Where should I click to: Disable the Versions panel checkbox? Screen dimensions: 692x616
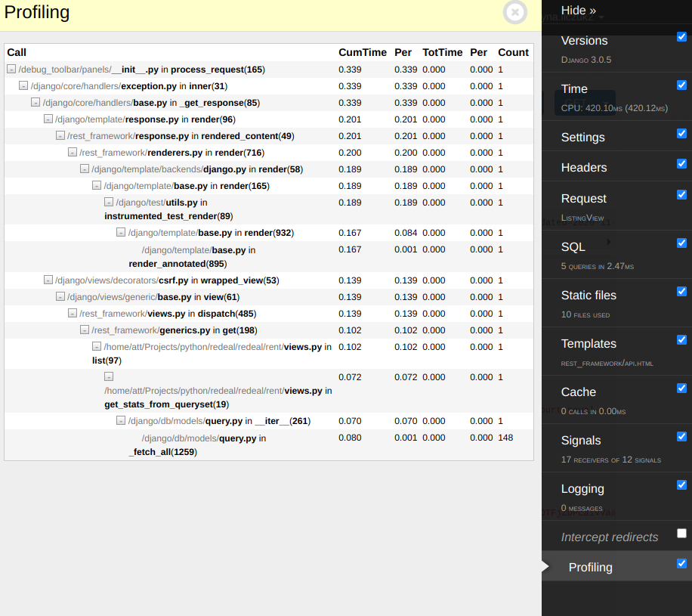tap(681, 37)
